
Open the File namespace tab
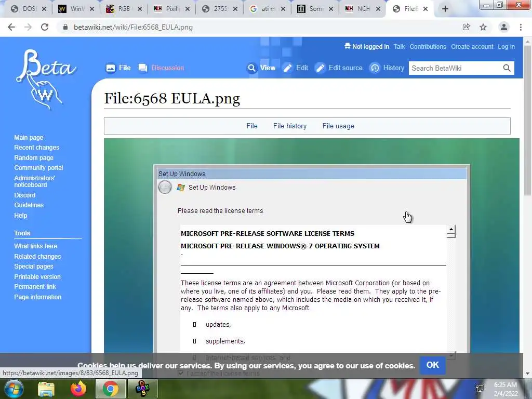pos(118,68)
